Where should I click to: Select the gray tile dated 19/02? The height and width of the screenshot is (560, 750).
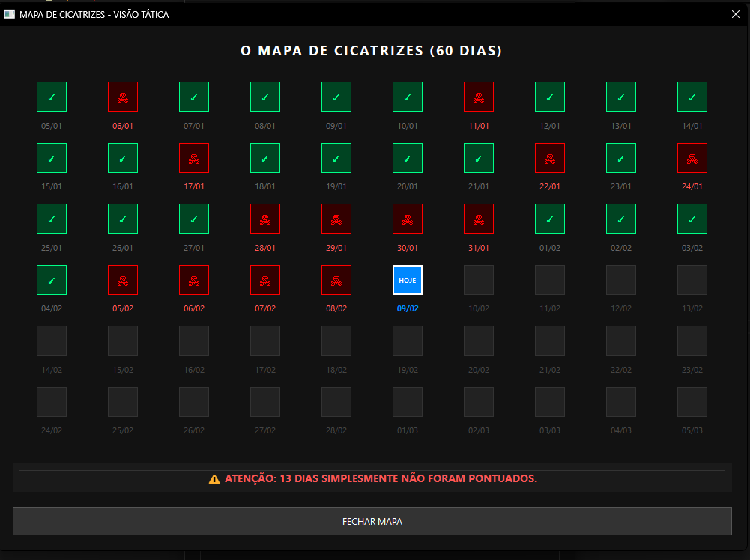pos(408,341)
